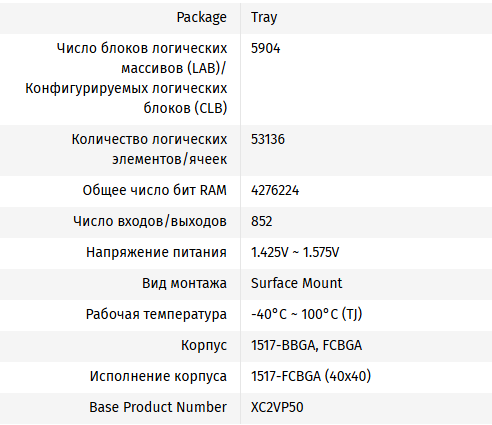
Task: Select the total RAM bits value 4276224
Action: point(275,190)
